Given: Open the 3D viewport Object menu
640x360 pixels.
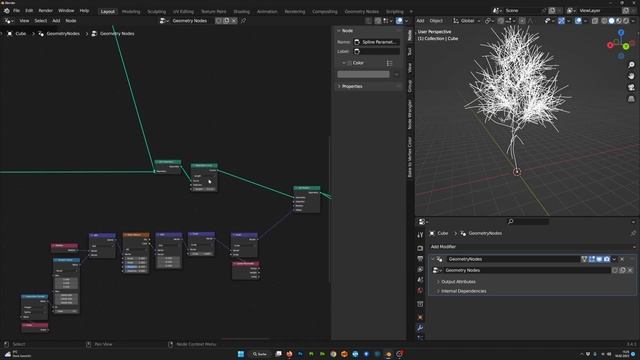Looking at the screenshot, I should [436, 20].
